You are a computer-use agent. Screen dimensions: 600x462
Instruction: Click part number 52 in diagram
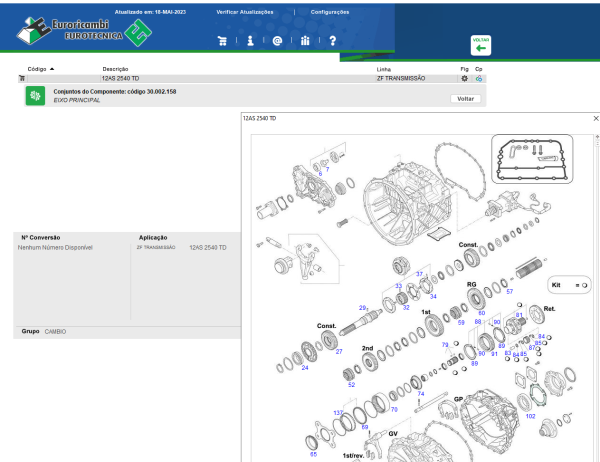[351, 385]
